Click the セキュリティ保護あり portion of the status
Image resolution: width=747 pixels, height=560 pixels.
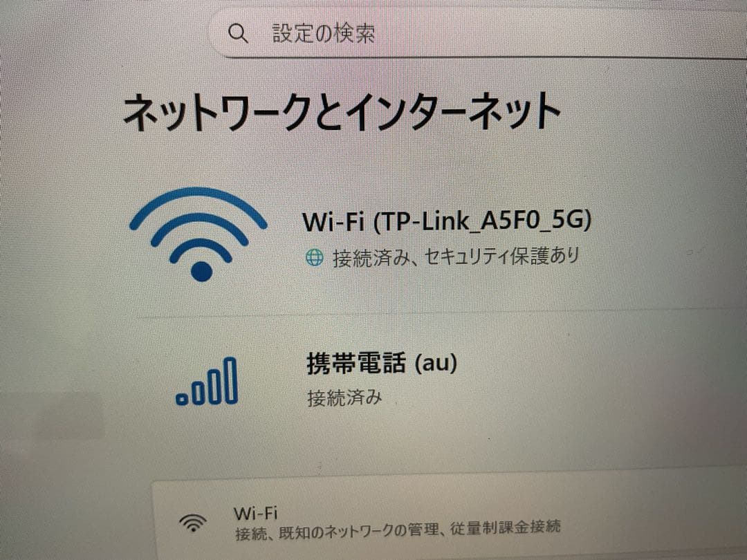pyautogui.click(x=501, y=256)
